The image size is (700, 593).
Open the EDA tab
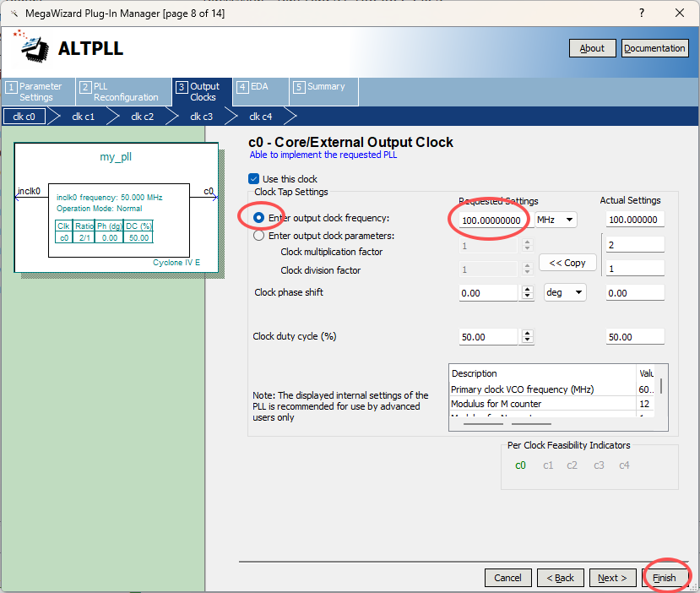pyautogui.click(x=261, y=92)
